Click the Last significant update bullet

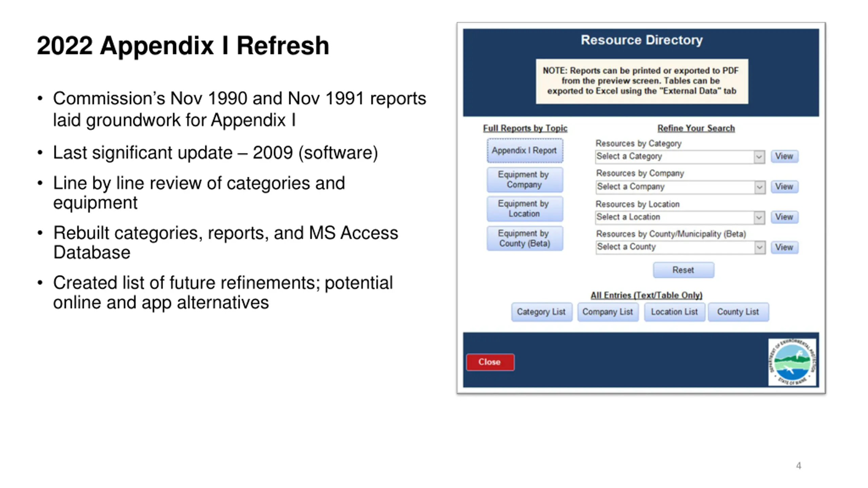[215, 152]
